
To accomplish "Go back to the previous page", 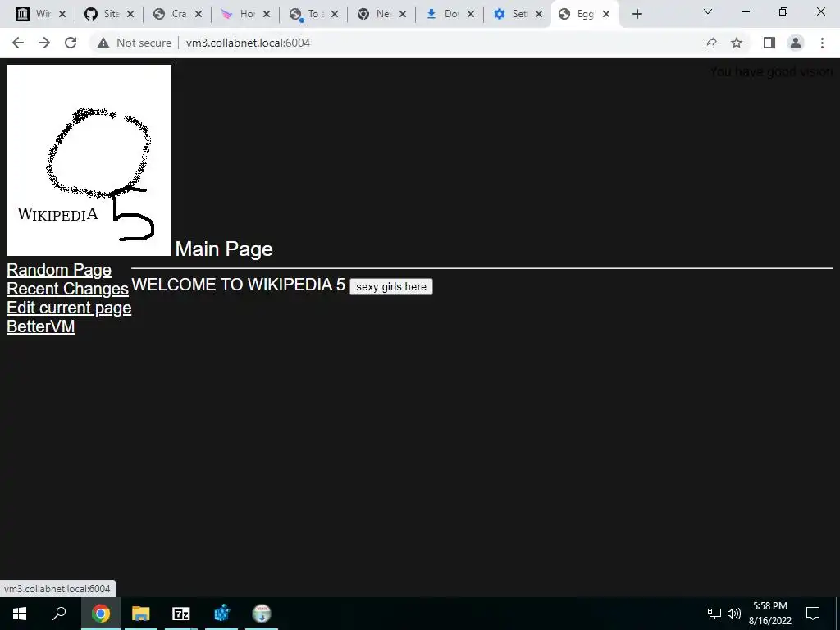I will (18, 43).
